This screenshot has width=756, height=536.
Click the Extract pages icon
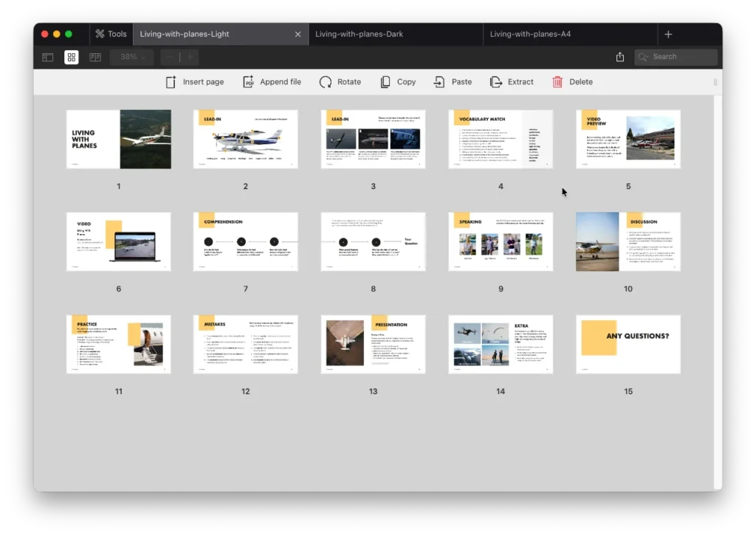pyautogui.click(x=496, y=82)
